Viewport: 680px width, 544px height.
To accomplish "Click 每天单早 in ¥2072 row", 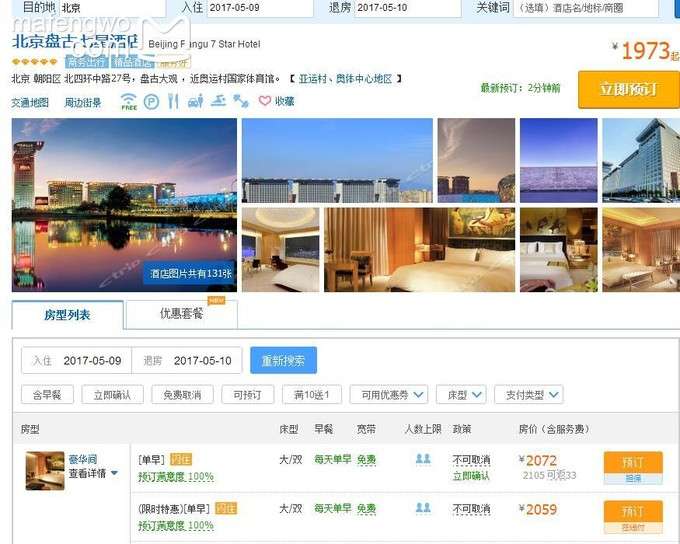I will point(333,459).
